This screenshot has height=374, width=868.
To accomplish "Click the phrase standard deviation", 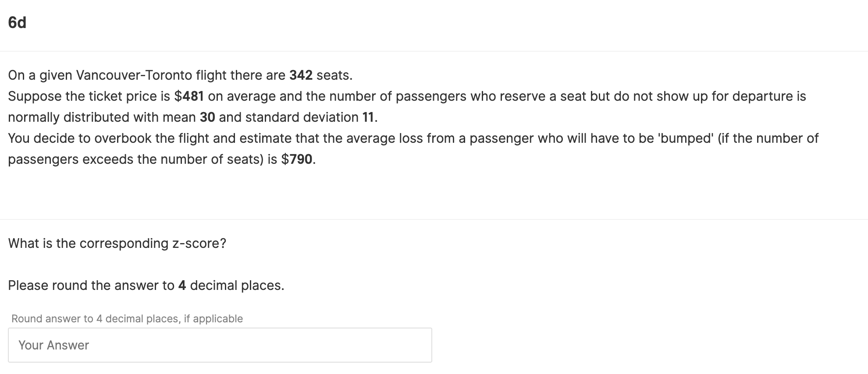I will point(302,117).
